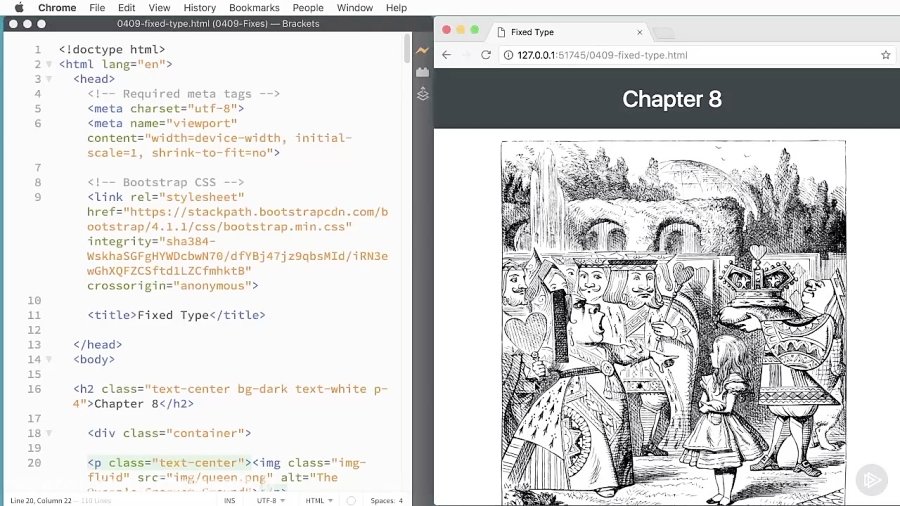Click line number 11 in the gutter
Viewport: 900px width, 506px height.
(x=34, y=315)
